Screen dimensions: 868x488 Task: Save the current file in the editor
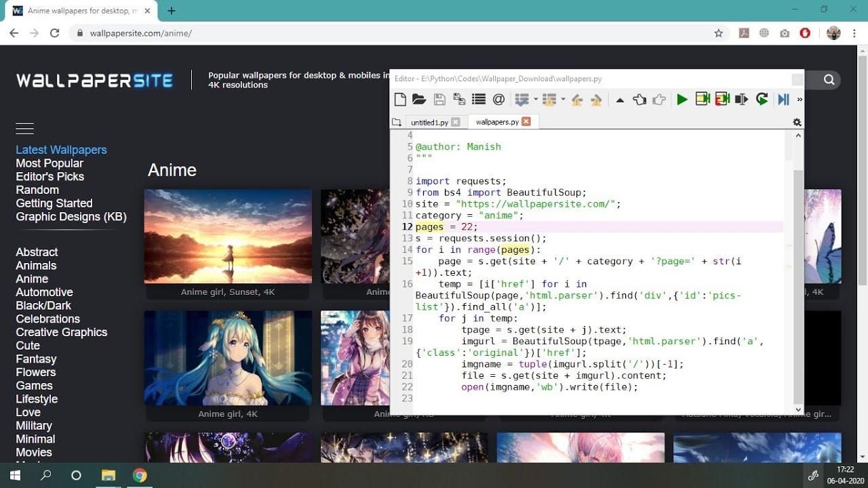[x=439, y=100]
